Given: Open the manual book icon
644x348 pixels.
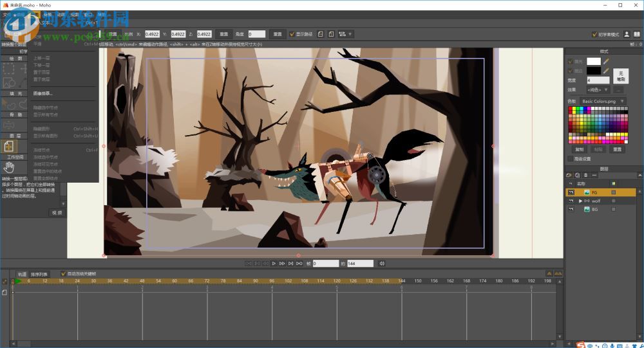Looking at the screenshot, I should (x=636, y=34).
